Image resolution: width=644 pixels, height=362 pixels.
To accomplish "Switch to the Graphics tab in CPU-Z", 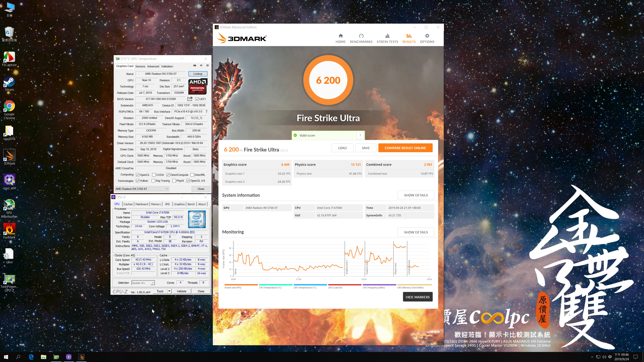I will click(179, 204).
